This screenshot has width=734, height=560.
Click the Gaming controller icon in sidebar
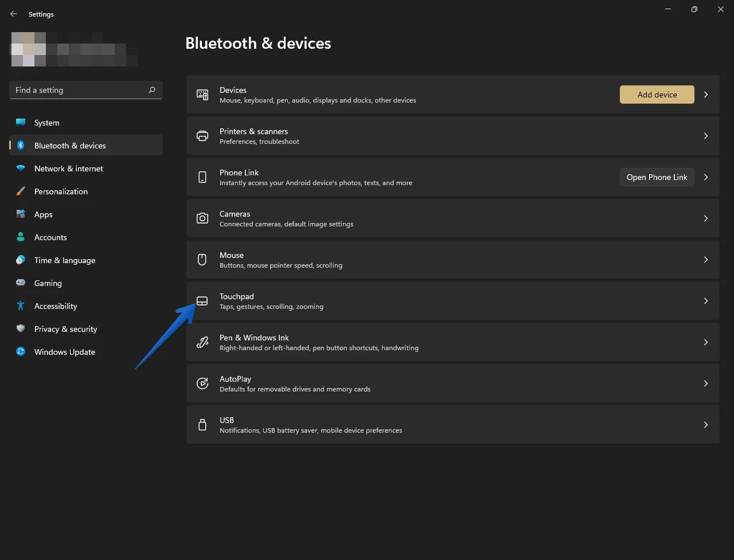21,283
